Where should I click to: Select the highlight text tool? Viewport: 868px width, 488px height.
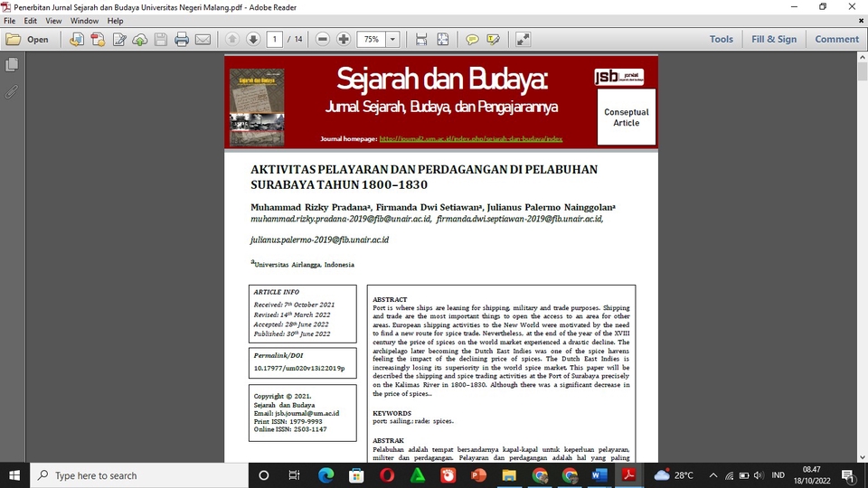point(494,39)
